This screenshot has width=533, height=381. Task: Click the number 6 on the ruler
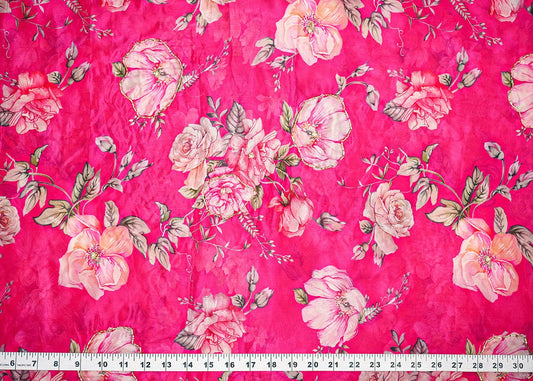coord(13,363)
